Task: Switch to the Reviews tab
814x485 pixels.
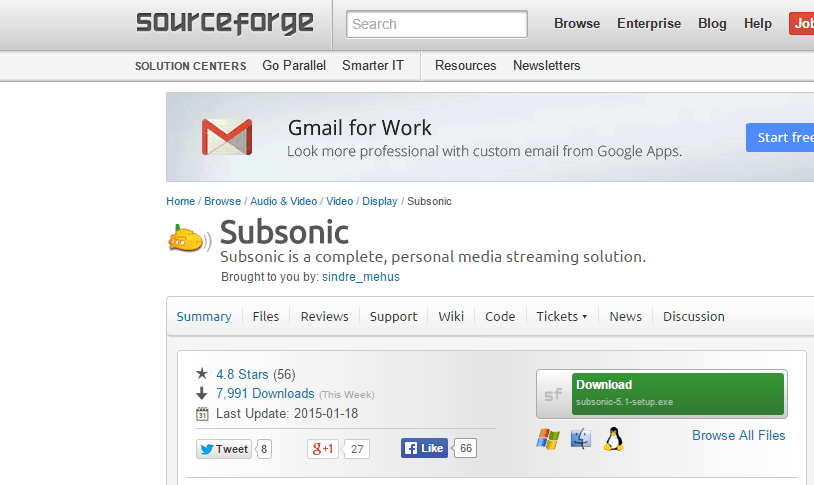Action: [324, 316]
